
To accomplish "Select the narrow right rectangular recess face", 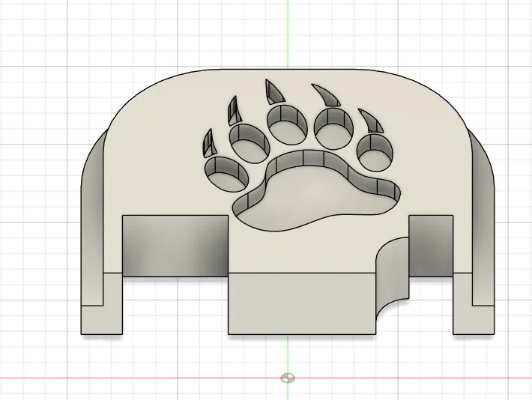I will click(x=431, y=246).
